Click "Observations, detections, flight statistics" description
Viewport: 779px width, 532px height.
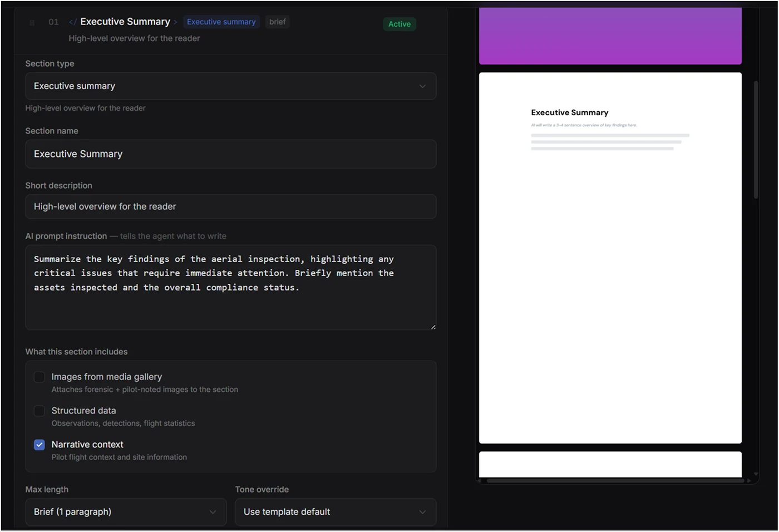[x=123, y=423]
